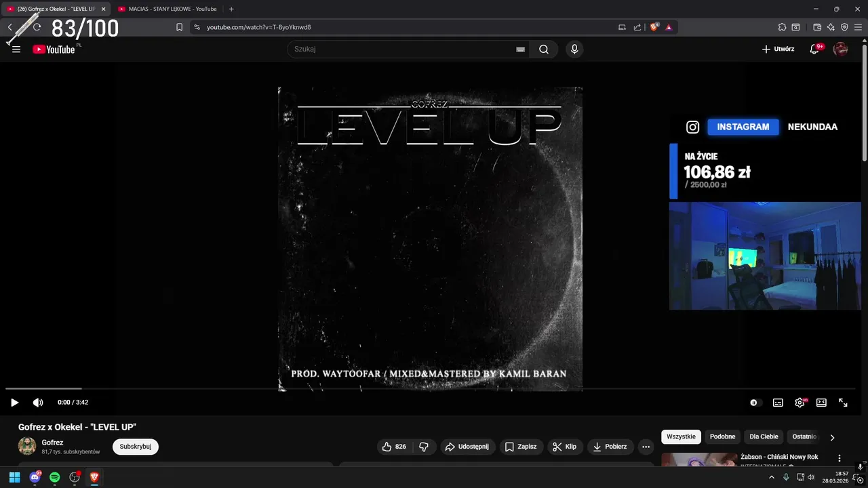Show hidden tray icons chevron

(771, 477)
